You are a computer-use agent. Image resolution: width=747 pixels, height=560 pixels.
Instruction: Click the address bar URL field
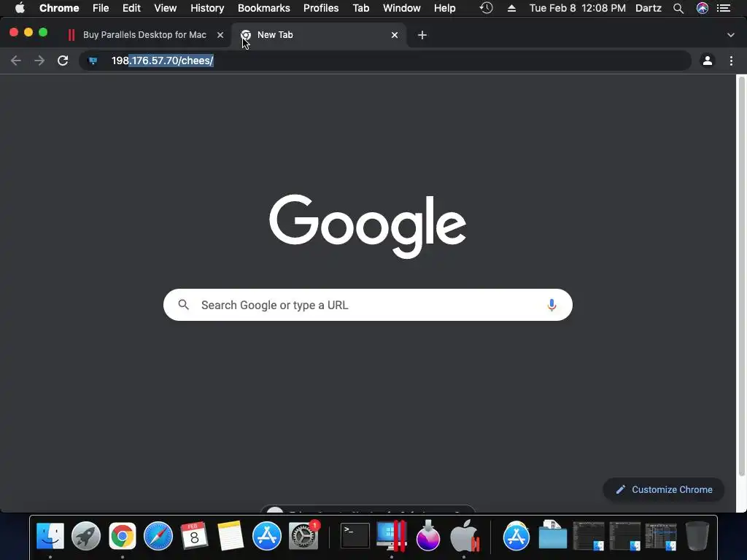[x=386, y=61]
